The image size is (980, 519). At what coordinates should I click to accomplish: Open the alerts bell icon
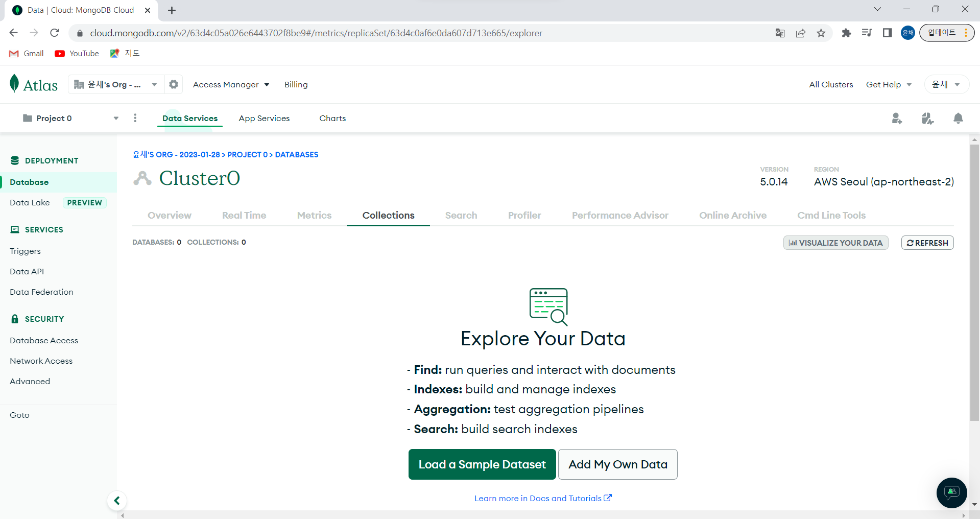(958, 119)
